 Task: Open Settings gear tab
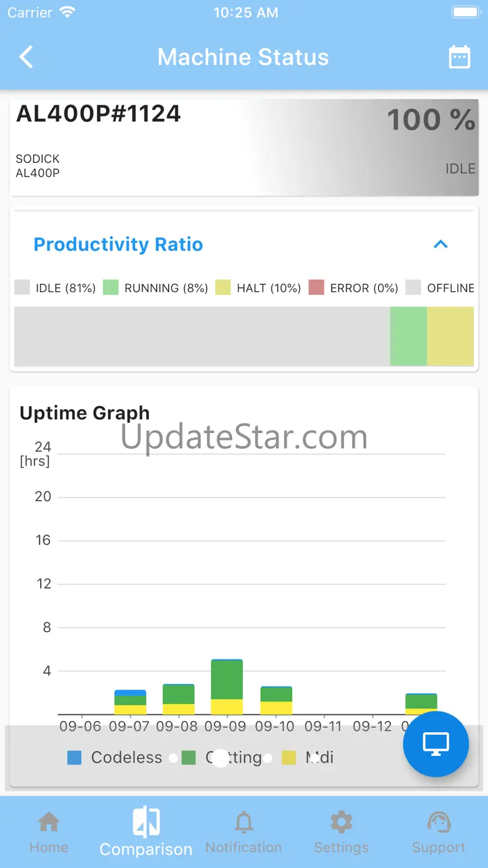pos(341,833)
